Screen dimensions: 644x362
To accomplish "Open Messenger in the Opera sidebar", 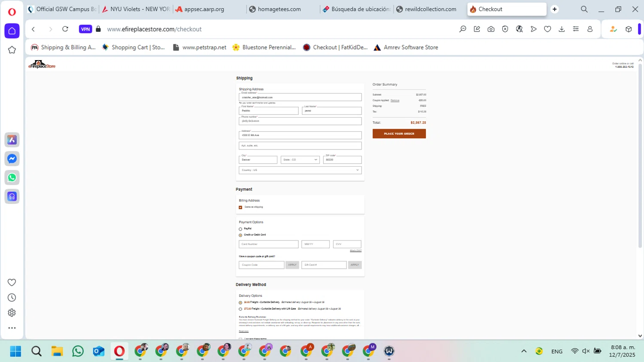I will click(x=12, y=159).
